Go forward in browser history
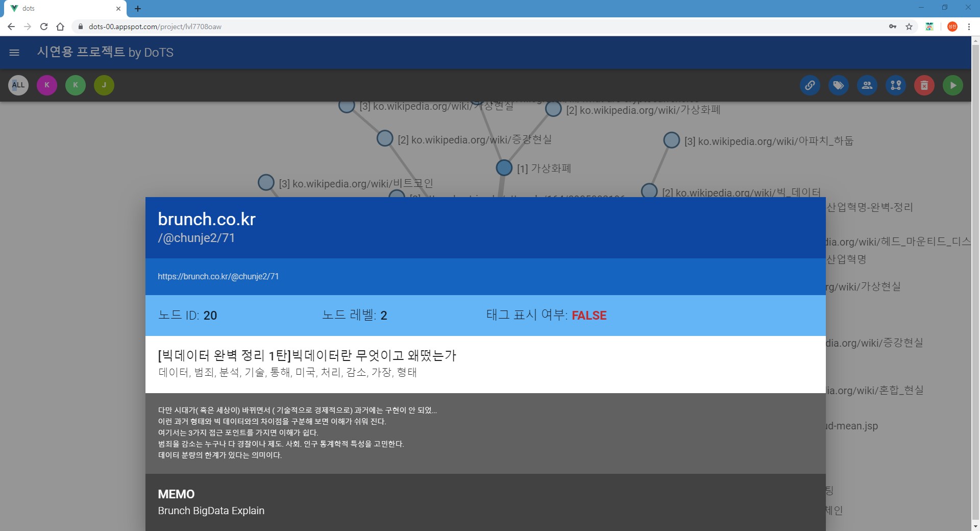This screenshot has height=531, width=980. click(28, 27)
